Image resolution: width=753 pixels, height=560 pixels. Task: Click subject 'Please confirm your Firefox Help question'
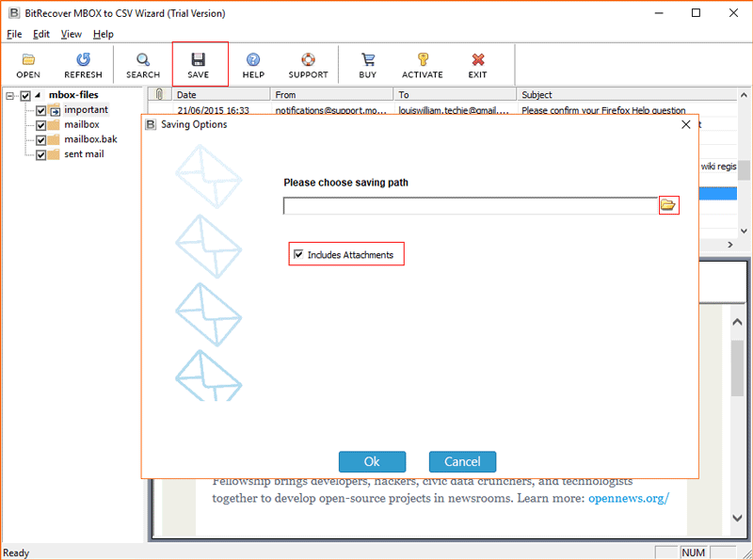(x=603, y=110)
